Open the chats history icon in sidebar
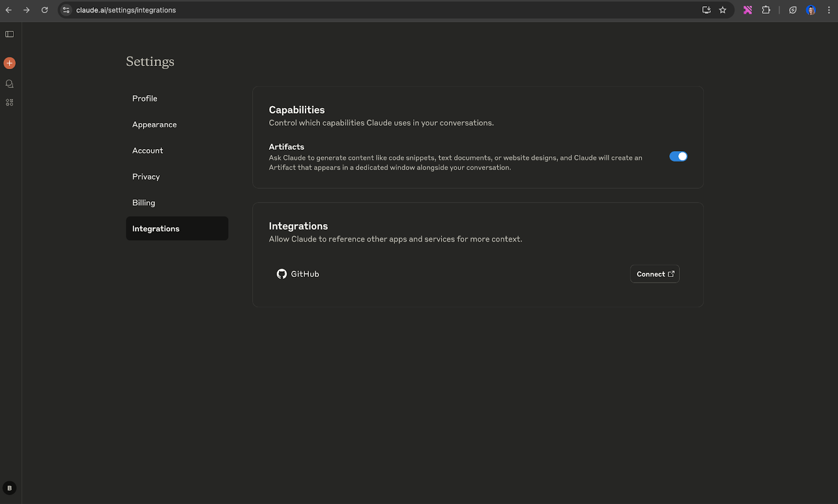 coord(9,84)
